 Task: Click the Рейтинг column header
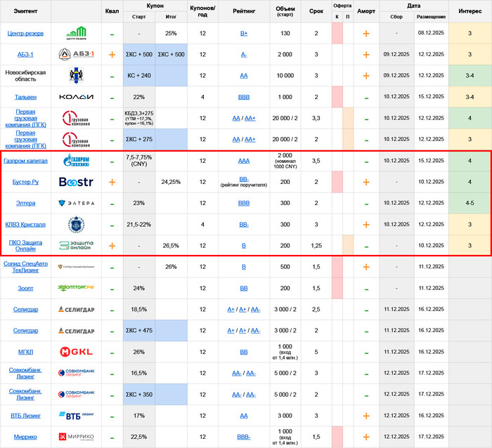click(243, 11)
